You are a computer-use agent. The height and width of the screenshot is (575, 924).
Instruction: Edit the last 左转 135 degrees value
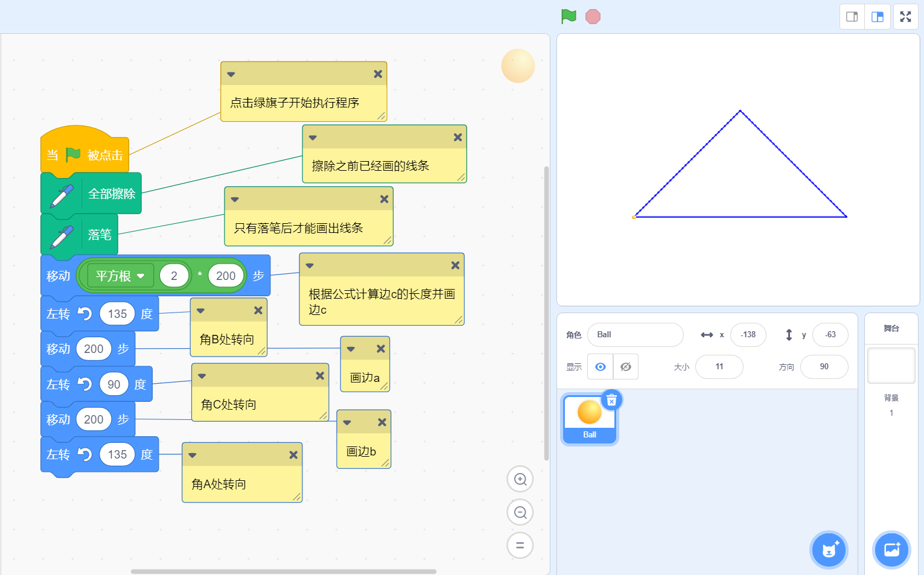pos(117,454)
